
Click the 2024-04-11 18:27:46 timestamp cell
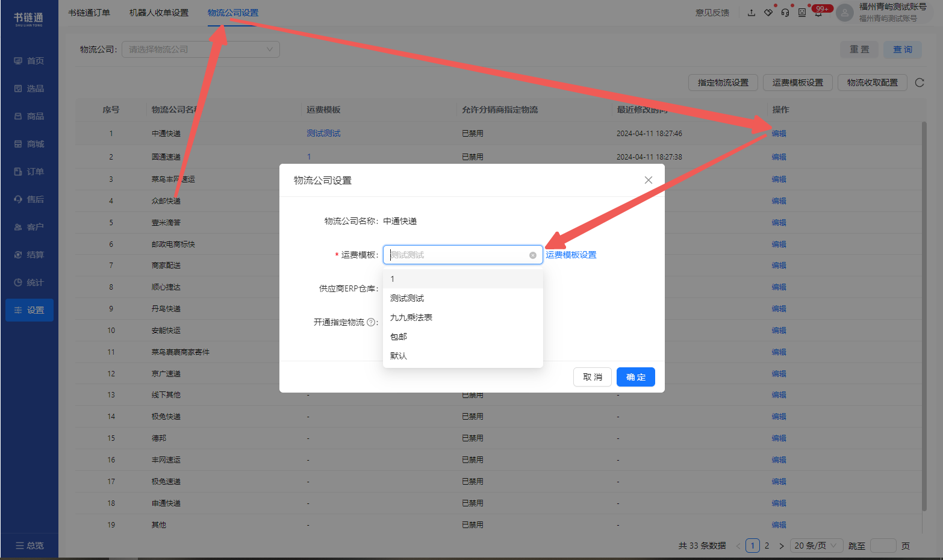(x=649, y=134)
